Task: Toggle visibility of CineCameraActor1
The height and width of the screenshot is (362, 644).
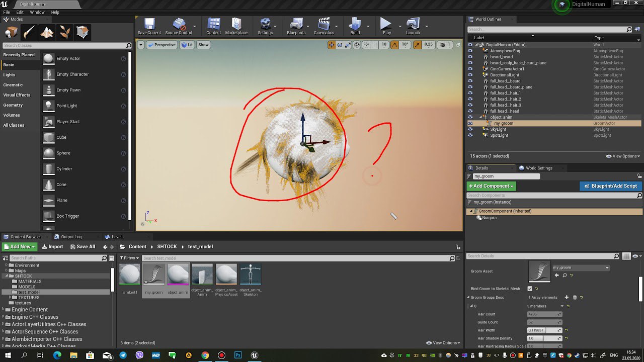Action: click(x=470, y=69)
